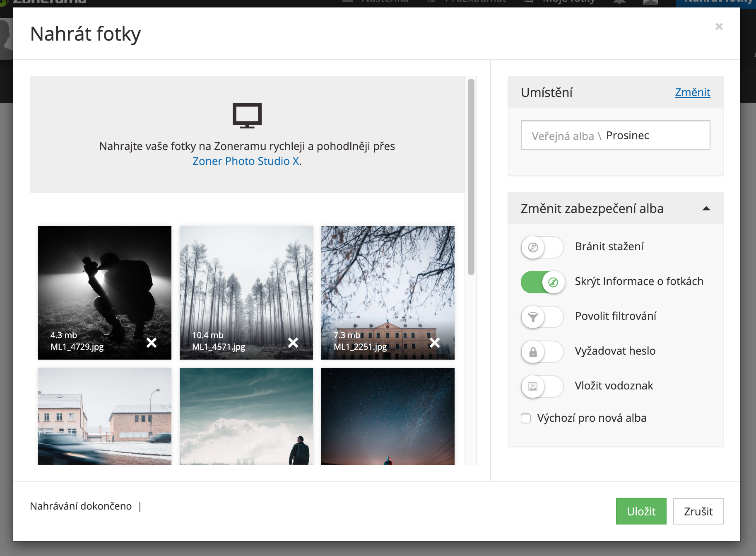Click the monitor upload icon
Viewport: 756px width, 556px height.
click(x=247, y=116)
